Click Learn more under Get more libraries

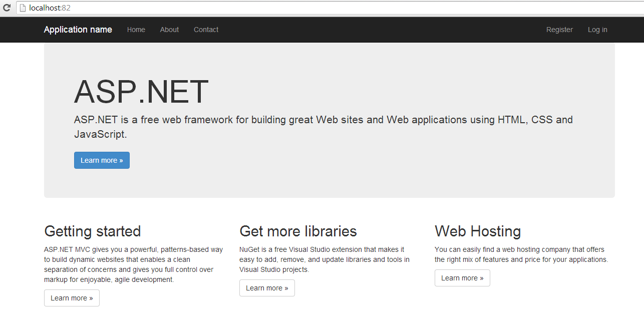(267, 288)
